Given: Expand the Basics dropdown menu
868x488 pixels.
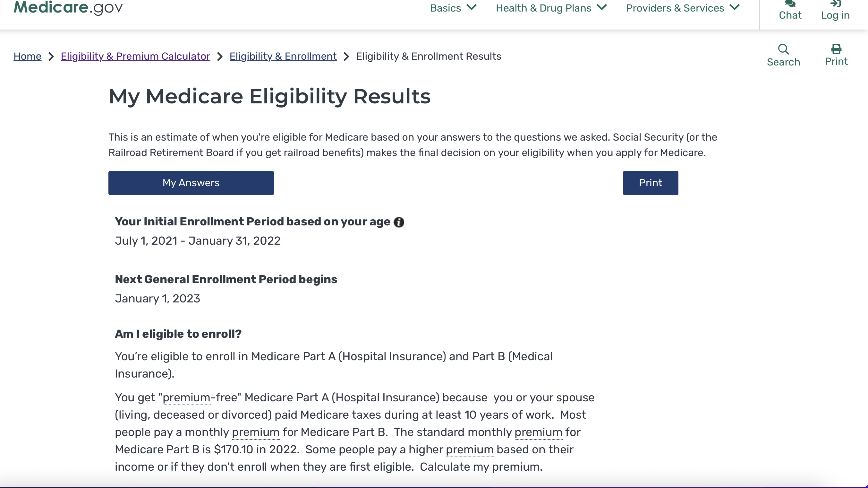Looking at the screenshot, I should [453, 8].
